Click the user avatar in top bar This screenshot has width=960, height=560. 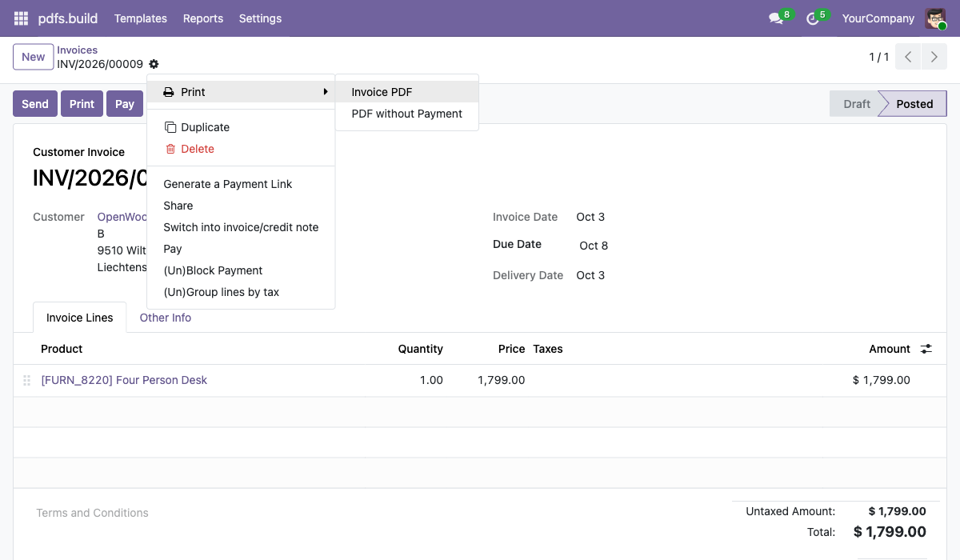pyautogui.click(x=935, y=18)
